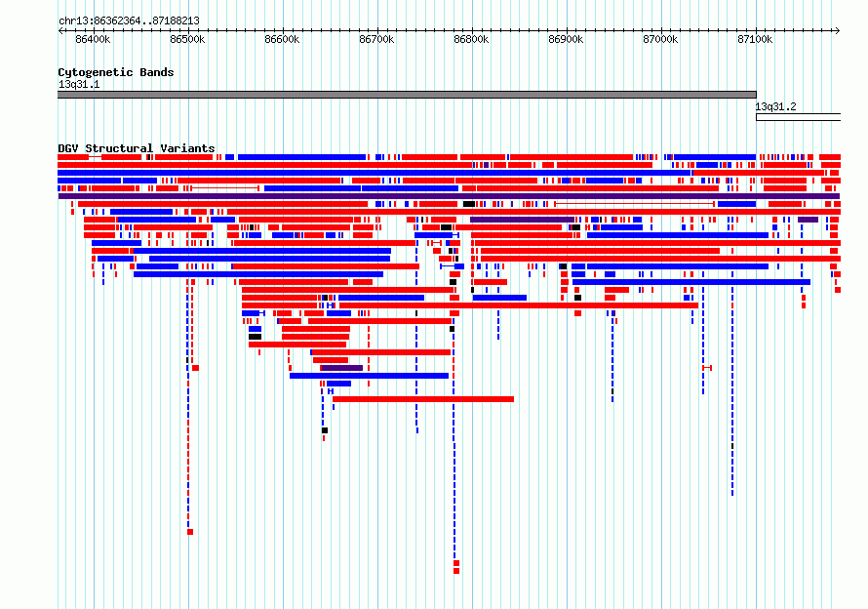Click the 86900k ruler label
This screenshot has height=609, width=868.
[x=567, y=39]
